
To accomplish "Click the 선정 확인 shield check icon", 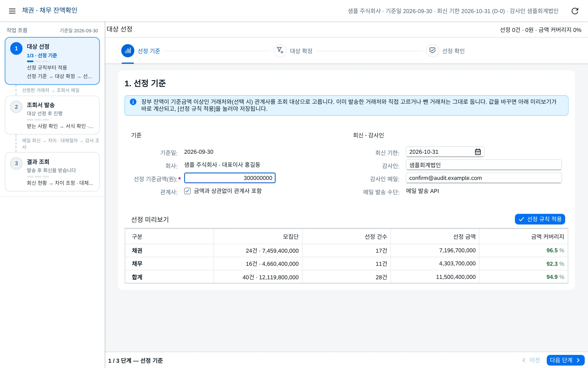I will 432,51.
